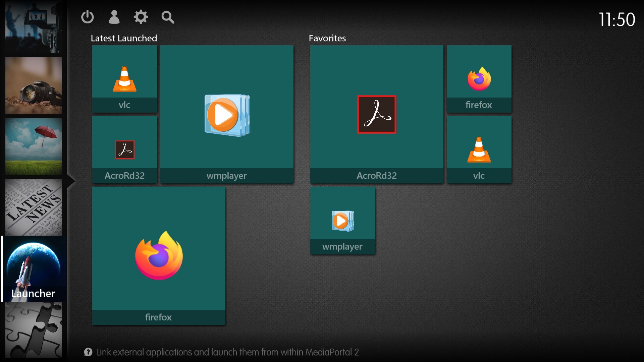Open the red umbrella weather menu tile

click(34, 146)
